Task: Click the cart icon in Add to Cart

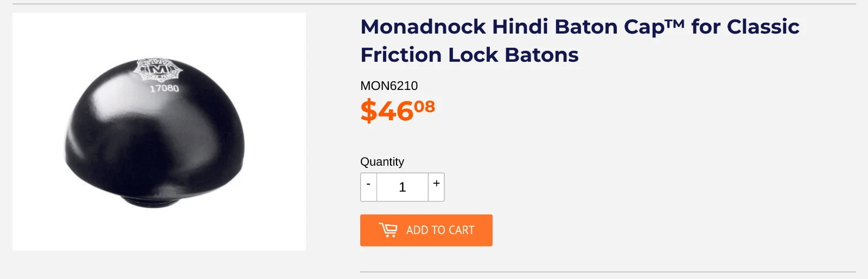Action: coord(388,230)
